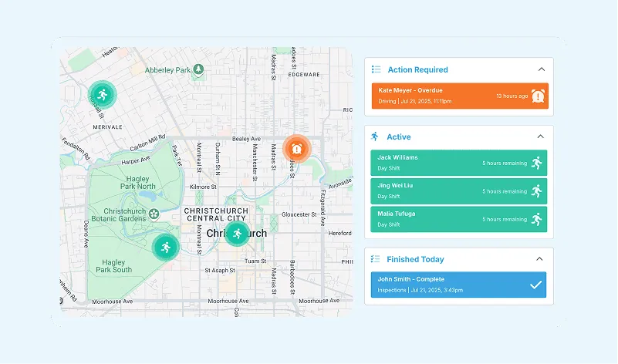Collapse the Active section chevron
Screen dimensions: 618x364
click(541, 136)
